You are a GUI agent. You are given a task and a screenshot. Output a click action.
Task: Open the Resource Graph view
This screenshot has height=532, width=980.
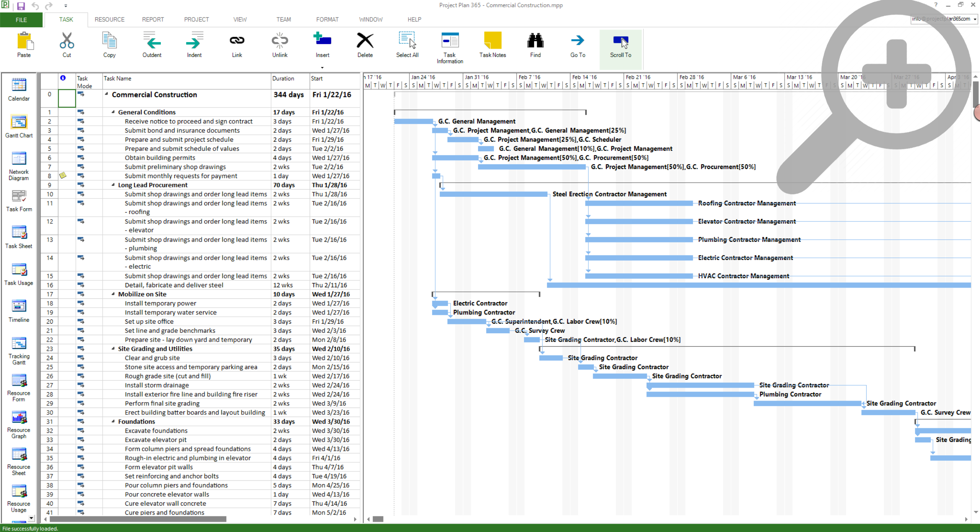pos(18,424)
